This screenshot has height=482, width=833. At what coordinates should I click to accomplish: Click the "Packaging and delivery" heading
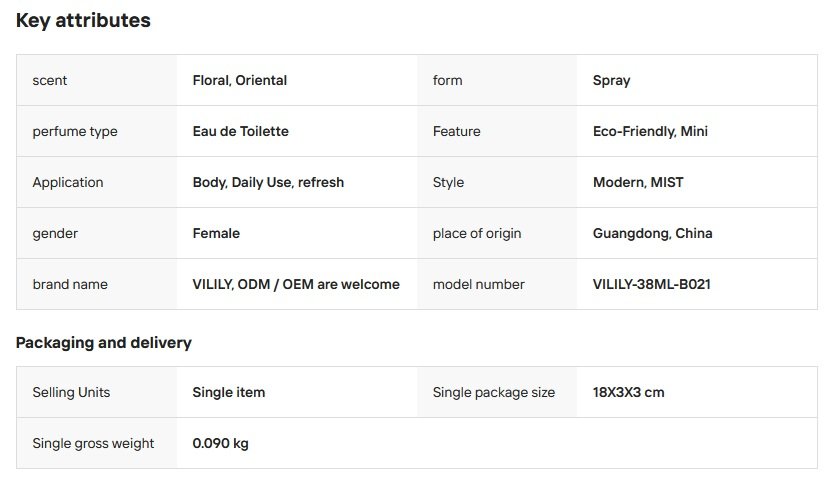(x=104, y=343)
